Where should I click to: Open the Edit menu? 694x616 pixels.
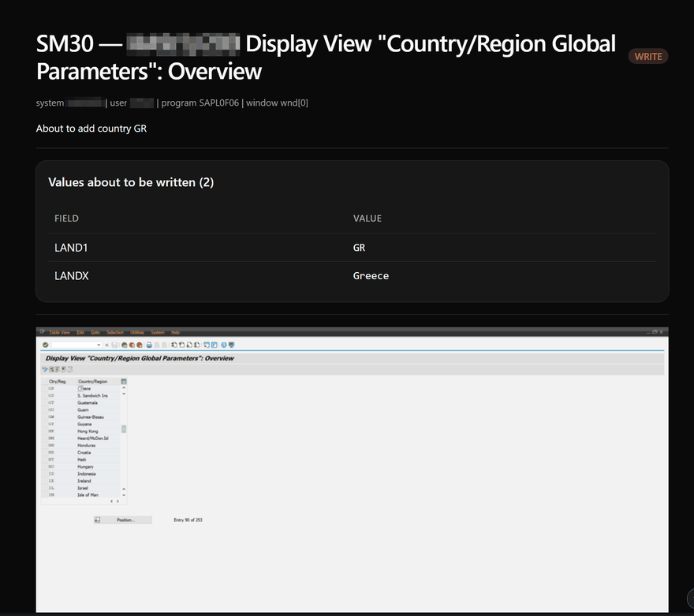point(80,332)
